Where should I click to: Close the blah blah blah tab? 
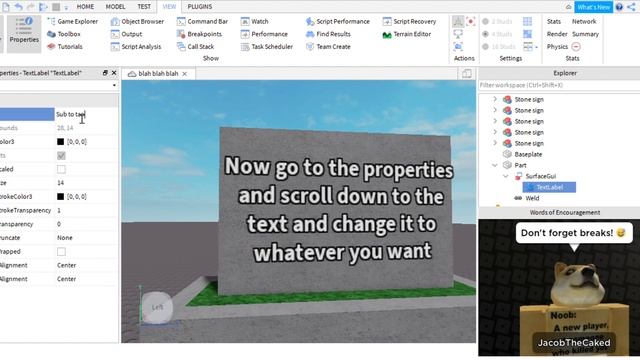[184, 74]
